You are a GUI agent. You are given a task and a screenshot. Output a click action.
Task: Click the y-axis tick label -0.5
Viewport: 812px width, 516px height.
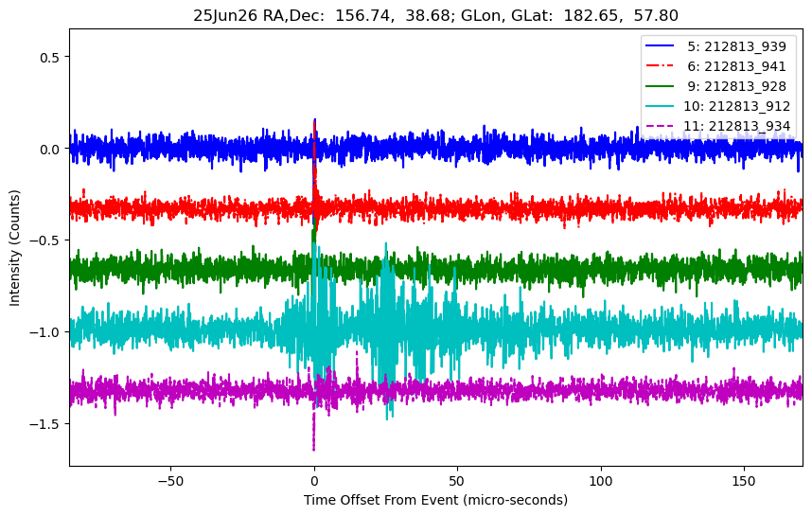coord(45,240)
